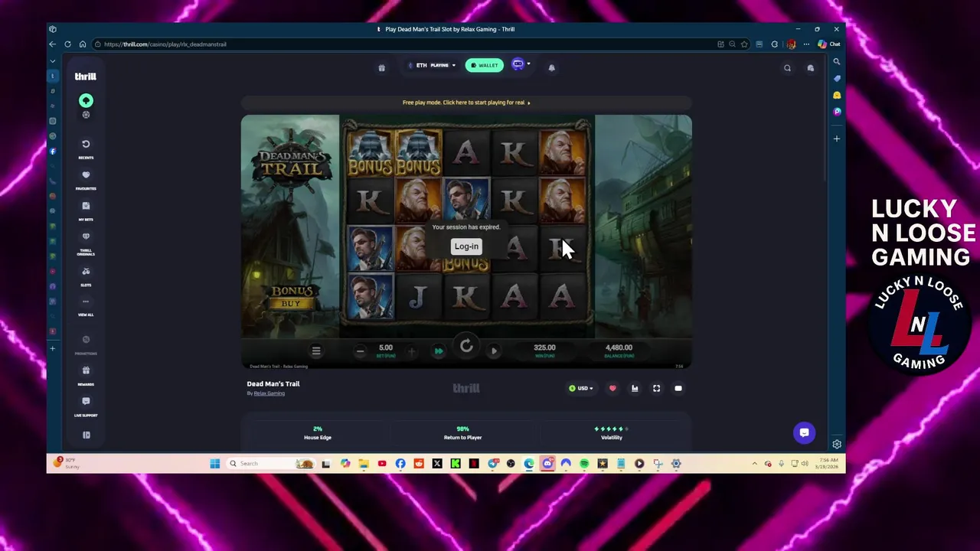Click the green Wallet button
The width and height of the screenshot is (980, 551).
tap(485, 65)
